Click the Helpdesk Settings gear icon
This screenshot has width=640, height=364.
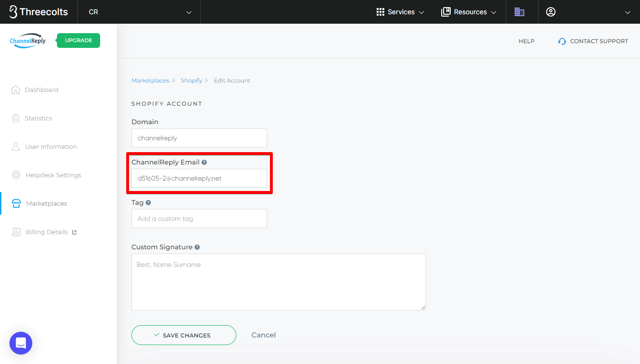point(16,175)
